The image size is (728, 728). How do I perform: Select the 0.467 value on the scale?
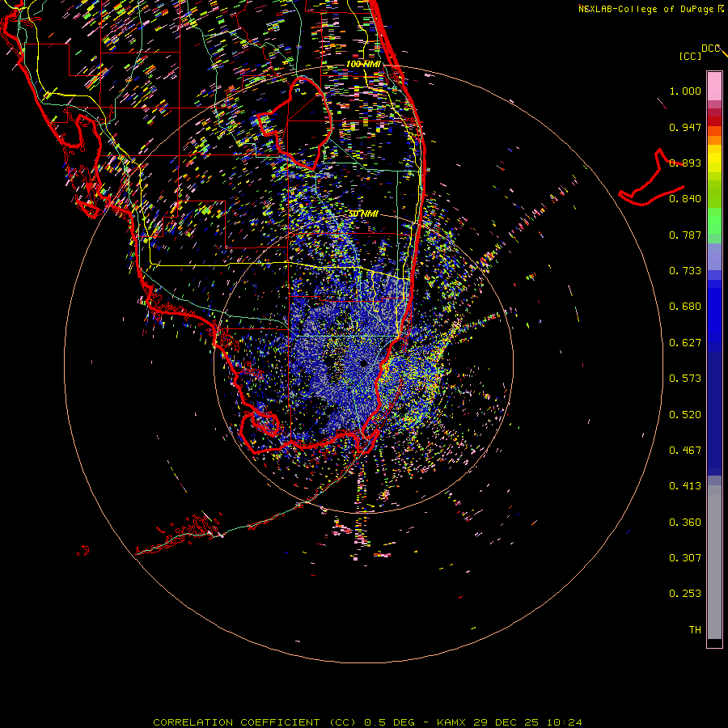[x=685, y=451]
